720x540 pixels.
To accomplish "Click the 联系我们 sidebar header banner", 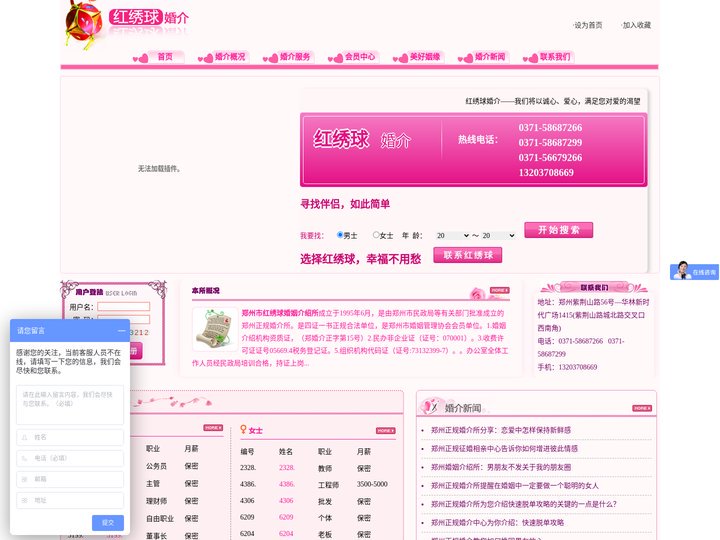I will (594, 287).
